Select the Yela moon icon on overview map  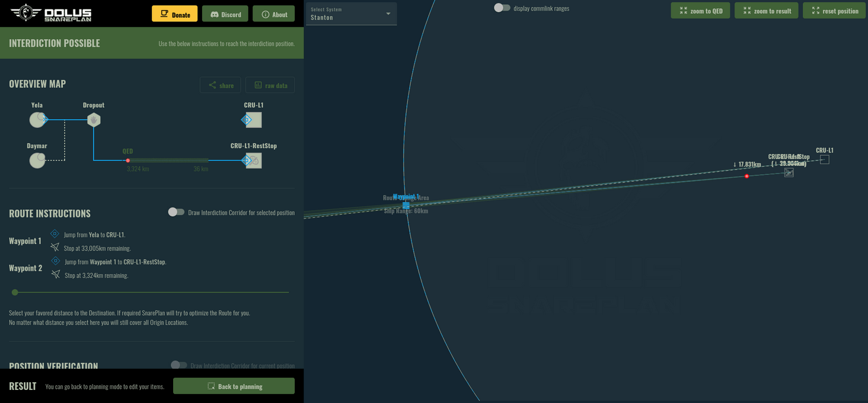37,119
